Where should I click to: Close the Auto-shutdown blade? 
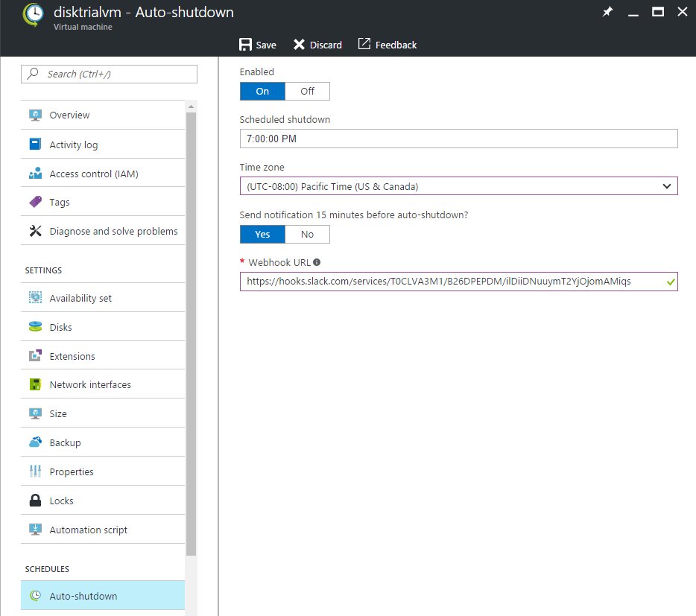683,12
